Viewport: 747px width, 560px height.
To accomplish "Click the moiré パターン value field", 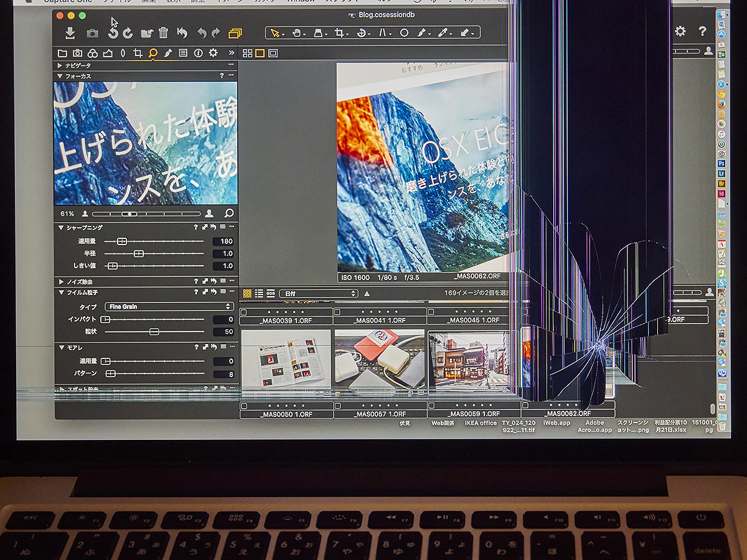I will pyautogui.click(x=223, y=374).
